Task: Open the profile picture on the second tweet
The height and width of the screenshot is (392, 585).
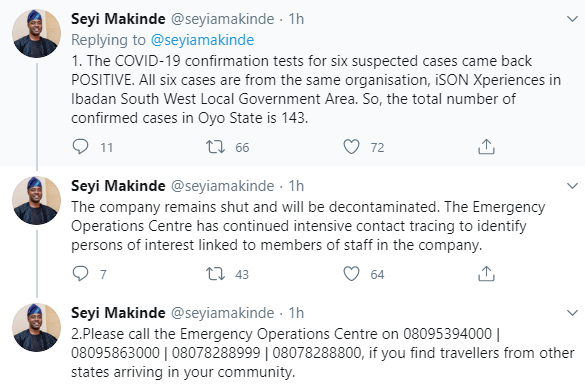Action: tap(36, 200)
